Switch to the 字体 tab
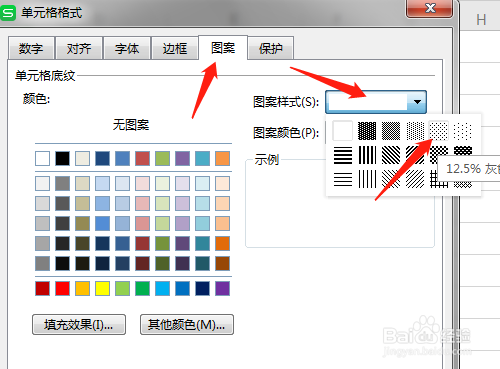The height and width of the screenshot is (369, 500). [x=127, y=49]
